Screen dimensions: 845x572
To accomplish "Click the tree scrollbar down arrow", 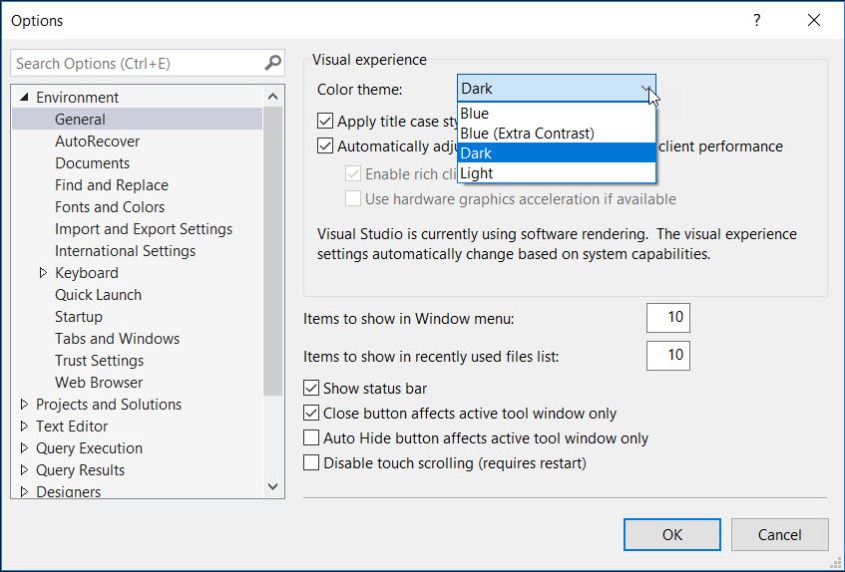I will [x=273, y=486].
